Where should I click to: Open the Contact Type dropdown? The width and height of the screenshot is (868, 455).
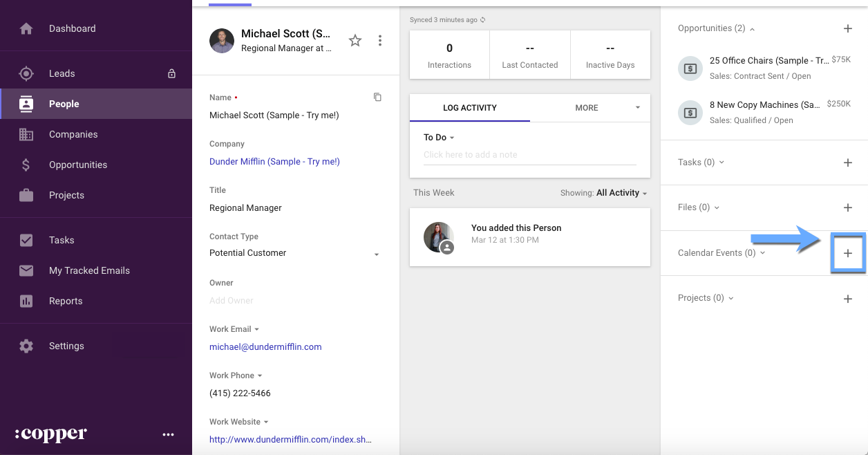pyautogui.click(x=377, y=254)
